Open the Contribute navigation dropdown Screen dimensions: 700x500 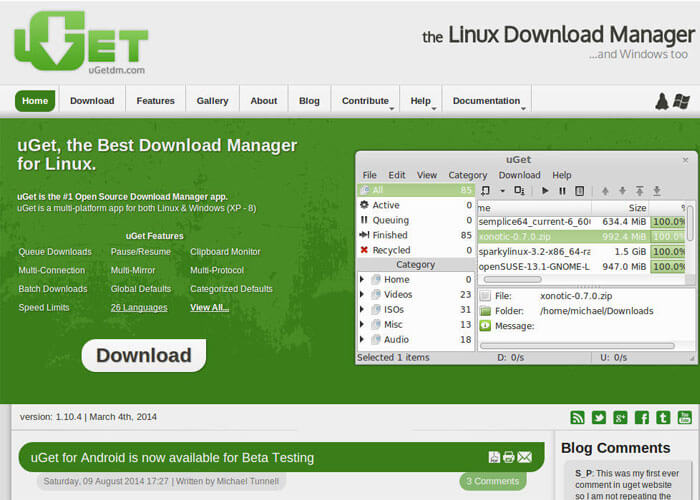365,101
